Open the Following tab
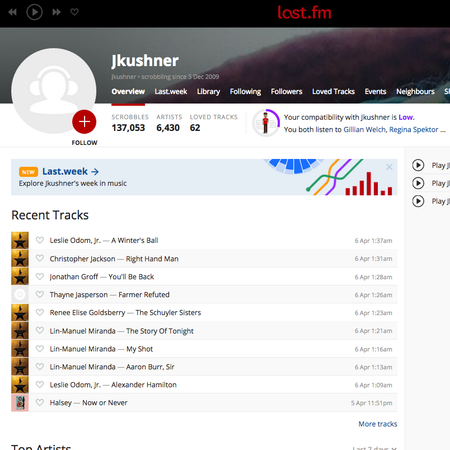Viewport: 450px width, 450px height. click(245, 91)
